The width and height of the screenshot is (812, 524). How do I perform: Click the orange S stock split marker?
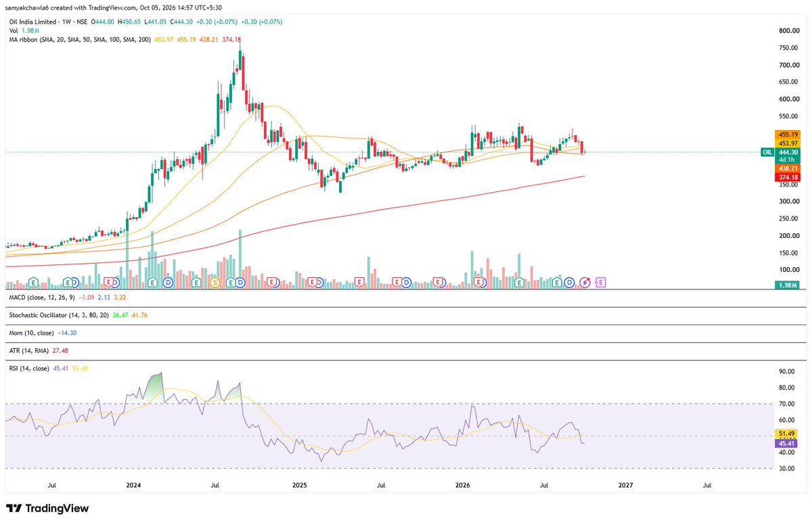click(215, 281)
